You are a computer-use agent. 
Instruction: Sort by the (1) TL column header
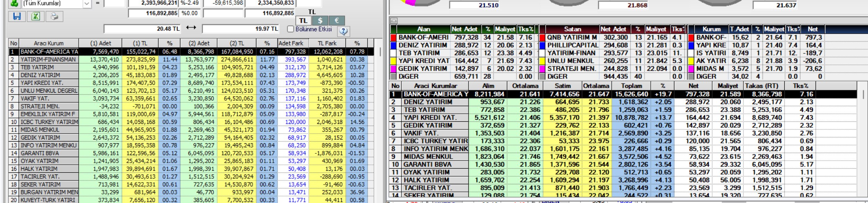139,43
